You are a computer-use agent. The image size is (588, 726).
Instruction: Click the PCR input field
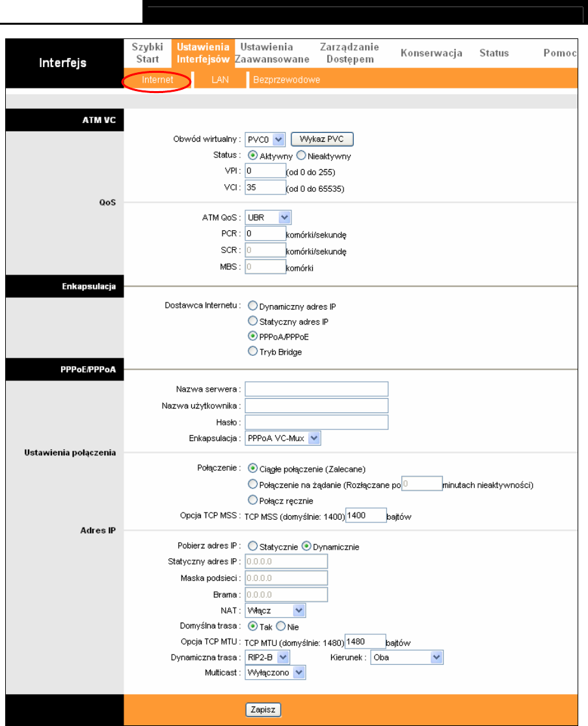pos(265,234)
